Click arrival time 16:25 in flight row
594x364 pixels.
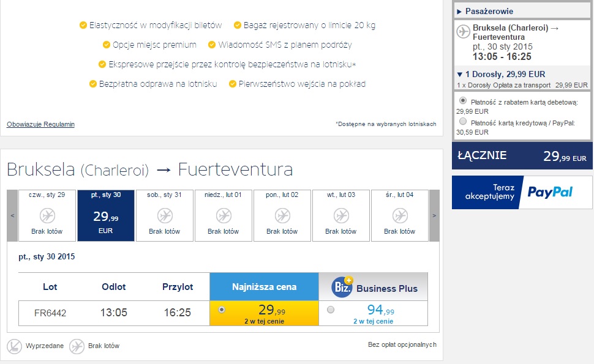click(178, 313)
